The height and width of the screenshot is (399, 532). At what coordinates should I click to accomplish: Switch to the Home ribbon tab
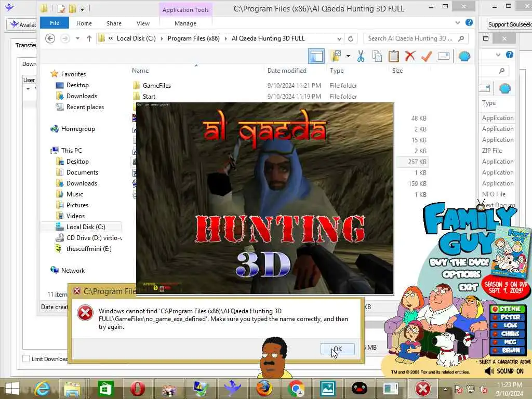pos(84,23)
